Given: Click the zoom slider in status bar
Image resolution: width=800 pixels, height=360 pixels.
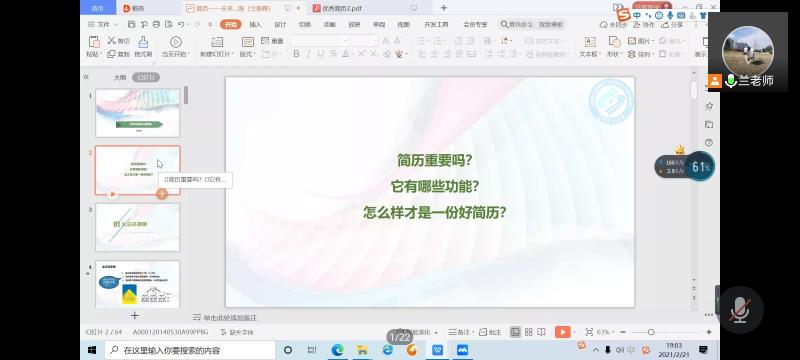Looking at the screenshot, I should coord(651,332).
